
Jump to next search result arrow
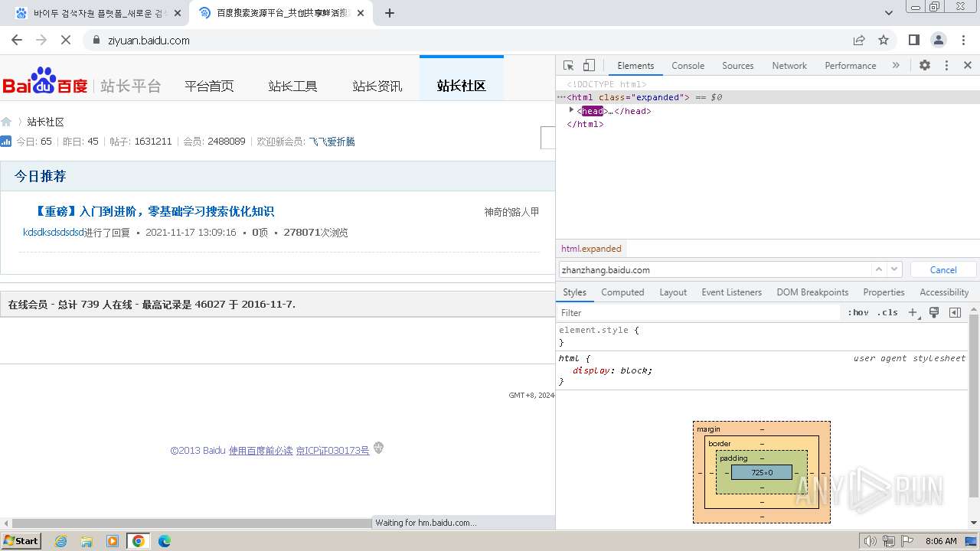pyautogui.click(x=894, y=269)
